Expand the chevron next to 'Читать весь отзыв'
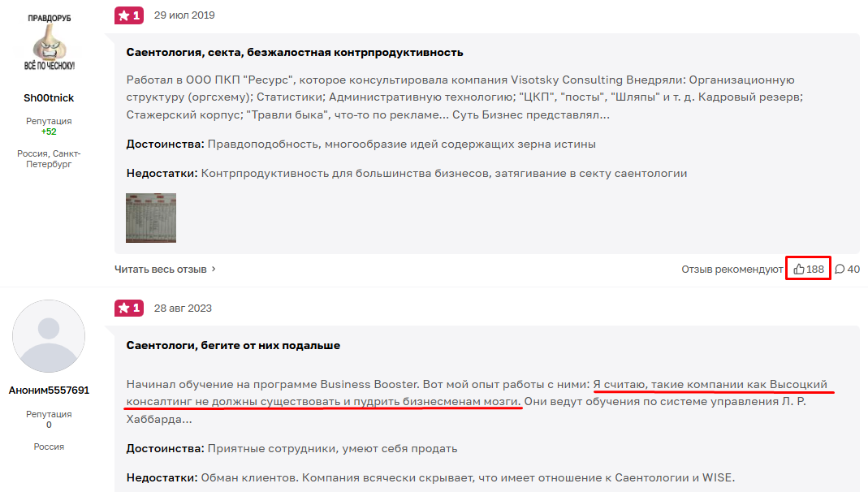Screen dimensions: 868x492 click(x=214, y=269)
